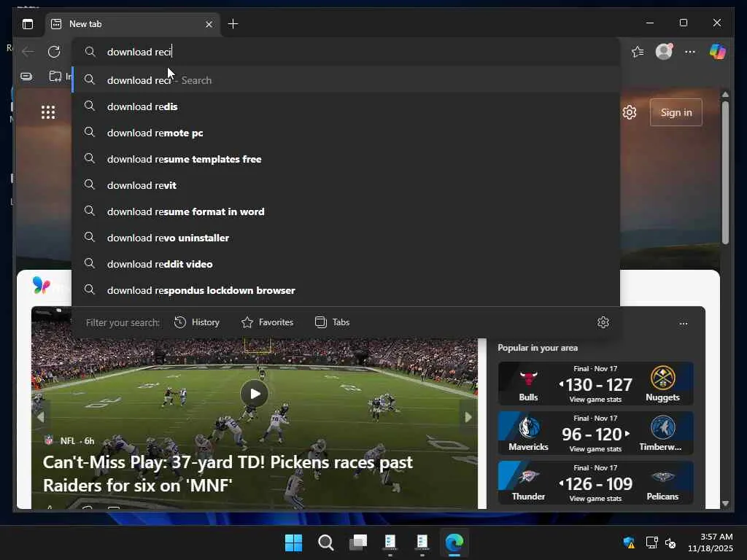Open page settings gear near Sign in
This screenshot has height=560, width=747.
pyautogui.click(x=630, y=112)
